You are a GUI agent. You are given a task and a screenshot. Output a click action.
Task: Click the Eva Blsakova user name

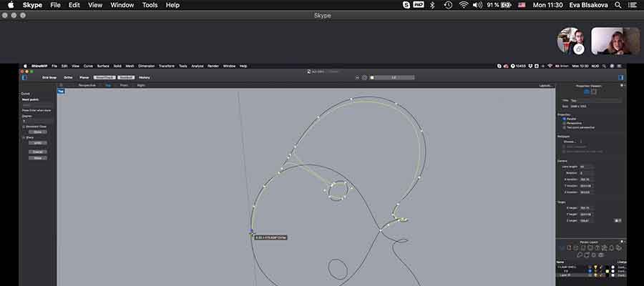[590, 5]
